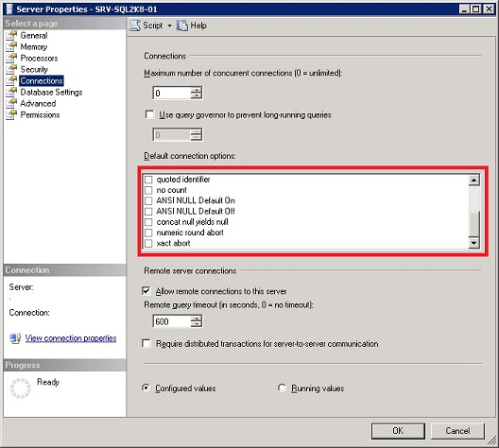Check Require distributed transactions option

point(146,344)
